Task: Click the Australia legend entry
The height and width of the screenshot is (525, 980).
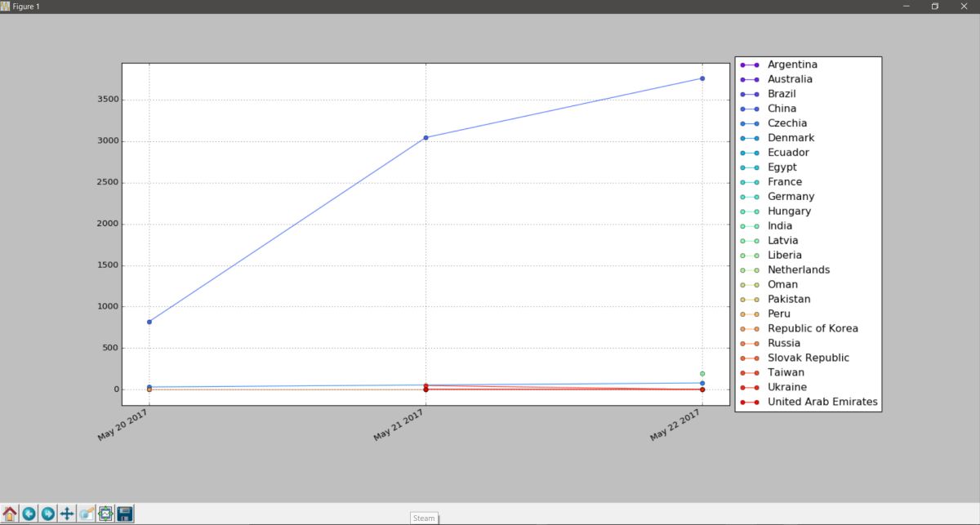Action: click(775, 79)
